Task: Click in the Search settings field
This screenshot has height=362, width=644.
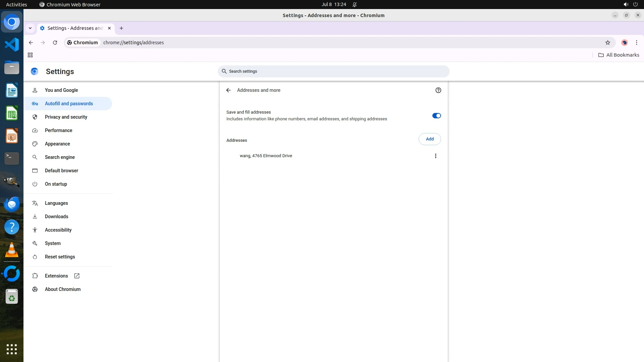Action: pyautogui.click(x=333, y=71)
